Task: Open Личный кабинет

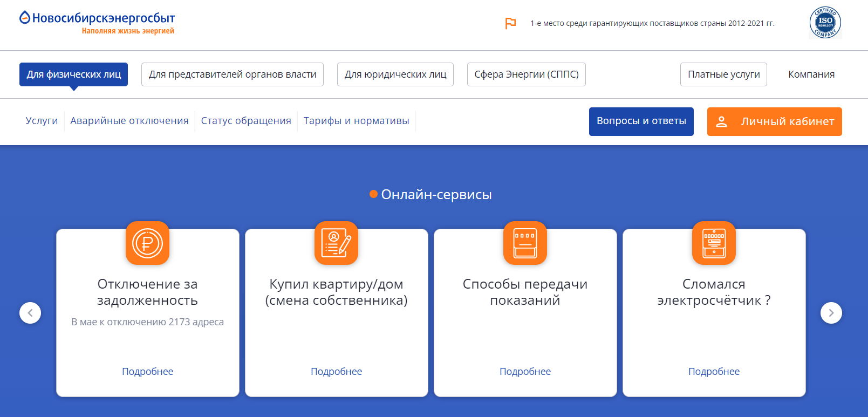Action: point(775,121)
